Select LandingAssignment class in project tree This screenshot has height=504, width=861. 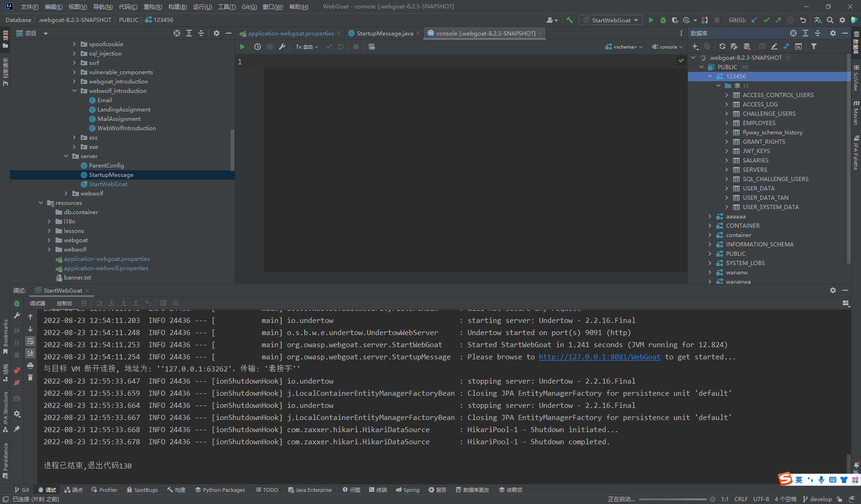[x=123, y=109]
